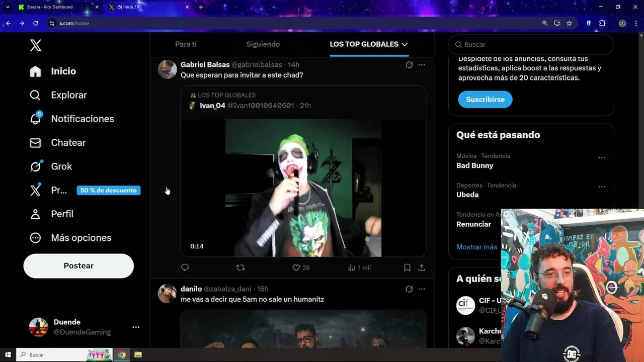644x362 pixels.
Task: Click the 50 % de descuento badge
Action: (x=109, y=191)
